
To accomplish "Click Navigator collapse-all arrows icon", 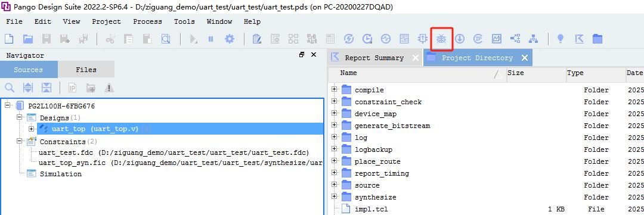I will click(x=47, y=88).
